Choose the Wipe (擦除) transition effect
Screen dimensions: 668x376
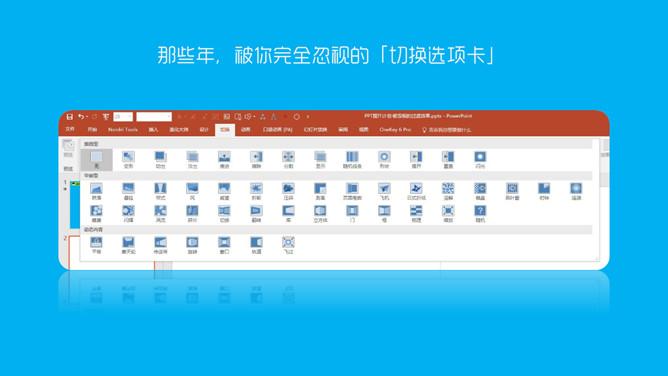(x=256, y=160)
